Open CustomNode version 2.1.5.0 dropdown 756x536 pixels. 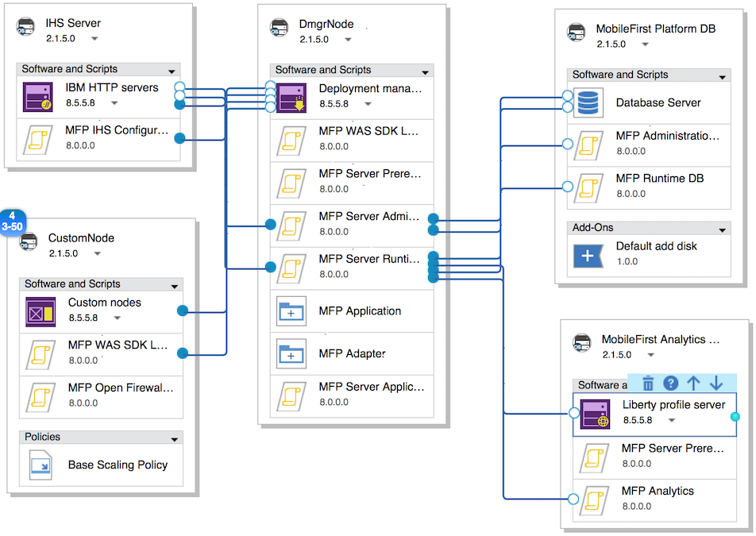(98, 253)
